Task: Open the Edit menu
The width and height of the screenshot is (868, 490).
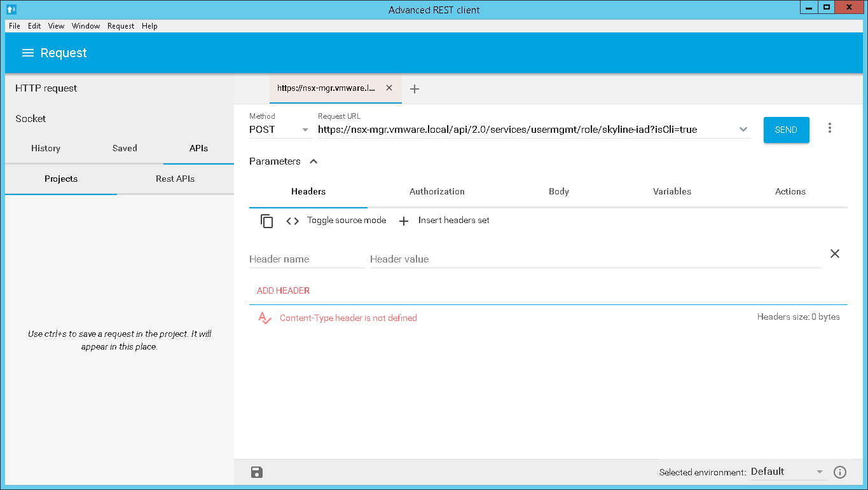Action: click(34, 26)
